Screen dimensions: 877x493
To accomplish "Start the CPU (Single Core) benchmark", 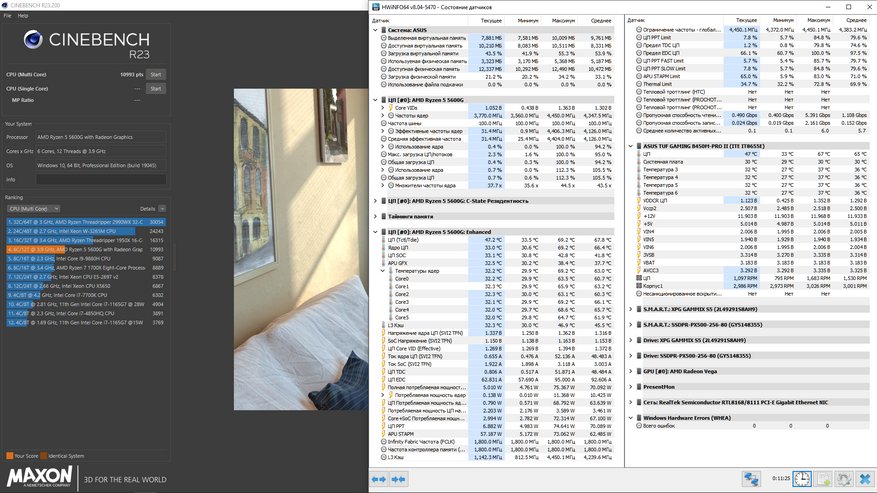I will click(x=155, y=88).
